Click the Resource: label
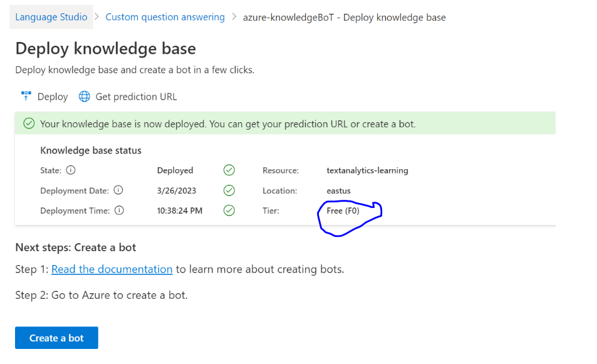The height and width of the screenshot is (364, 597). (281, 170)
